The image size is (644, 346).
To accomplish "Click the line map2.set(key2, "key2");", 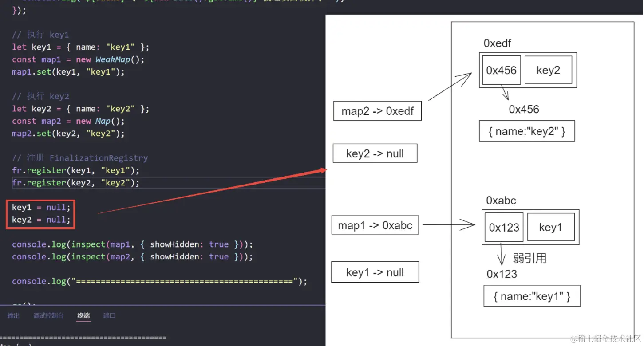I will [x=68, y=134].
